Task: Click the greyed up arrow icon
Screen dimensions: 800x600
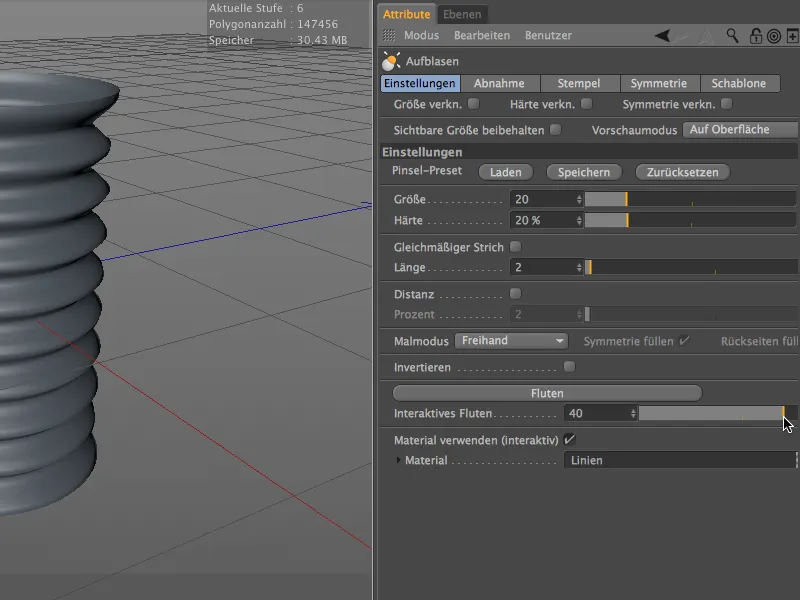Action: click(x=706, y=36)
